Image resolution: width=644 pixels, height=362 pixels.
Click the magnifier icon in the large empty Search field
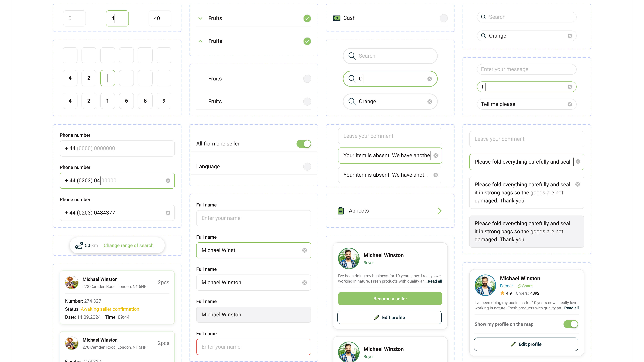point(352,56)
